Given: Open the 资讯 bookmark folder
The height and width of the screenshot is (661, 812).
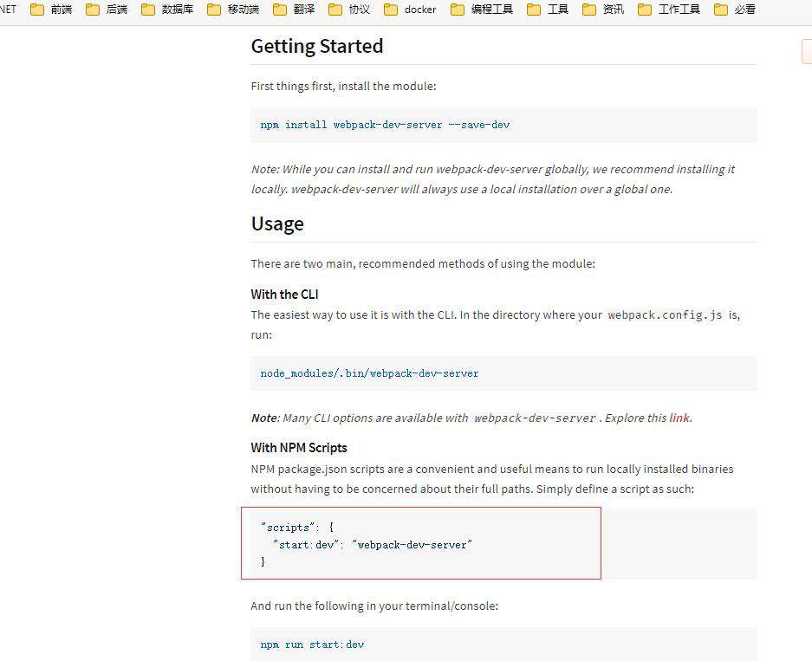Looking at the screenshot, I should click(603, 10).
